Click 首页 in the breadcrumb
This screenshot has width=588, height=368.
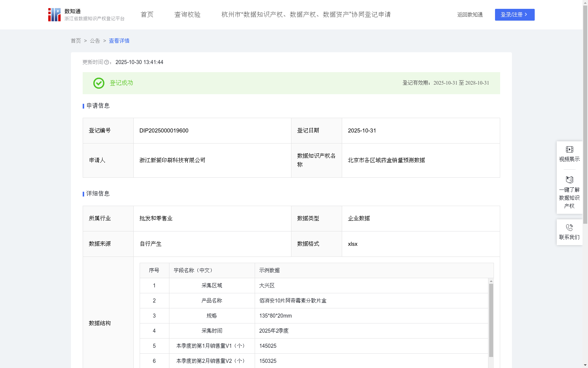76,41
